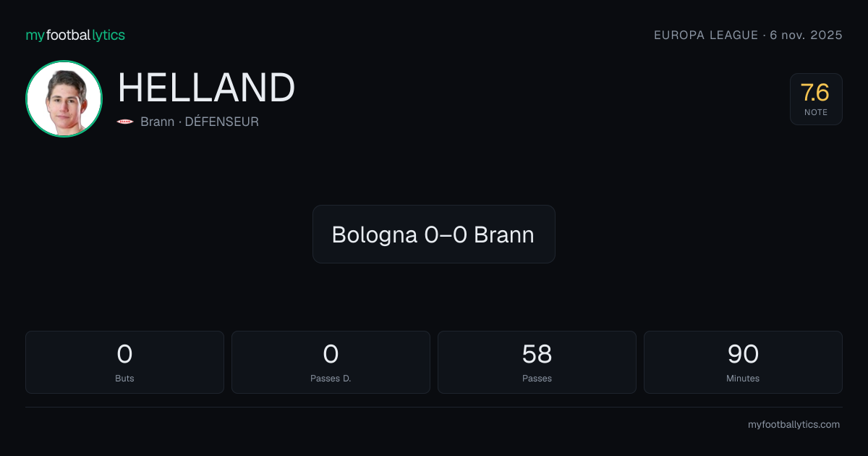This screenshot has height=456, width=868.
Task: Click the NOTE label under rating
Action: [x=816, y=112]
